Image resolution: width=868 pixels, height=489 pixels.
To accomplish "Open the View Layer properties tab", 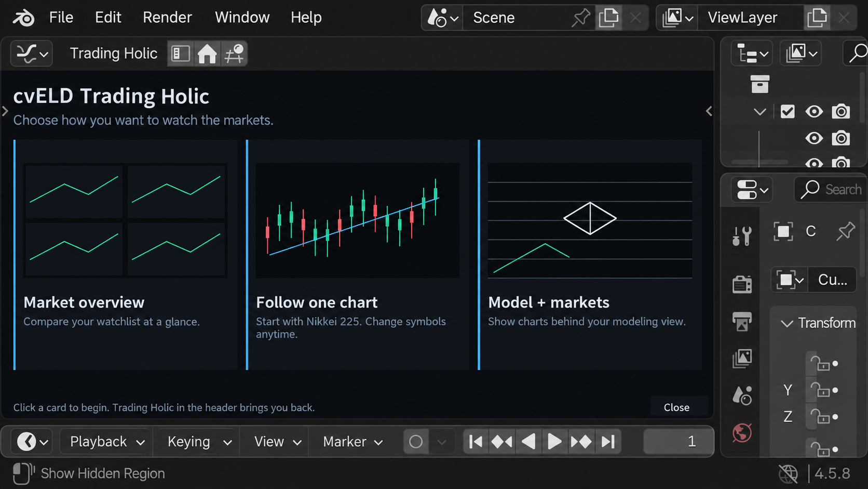I will tap(742, 358).
